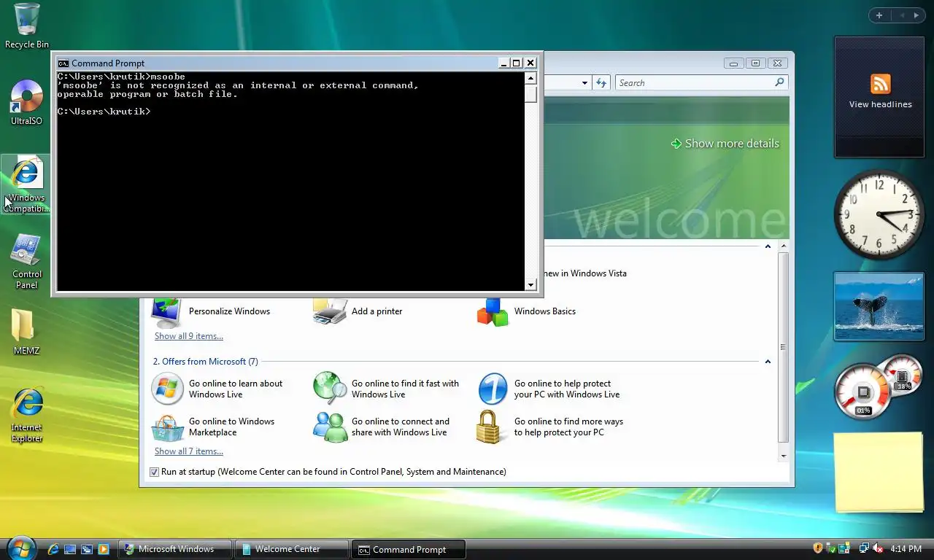Click Welcome Center scrollbar up arrow
The height and width of the screenshot is (560, 934).
click(x=784, y=246)
